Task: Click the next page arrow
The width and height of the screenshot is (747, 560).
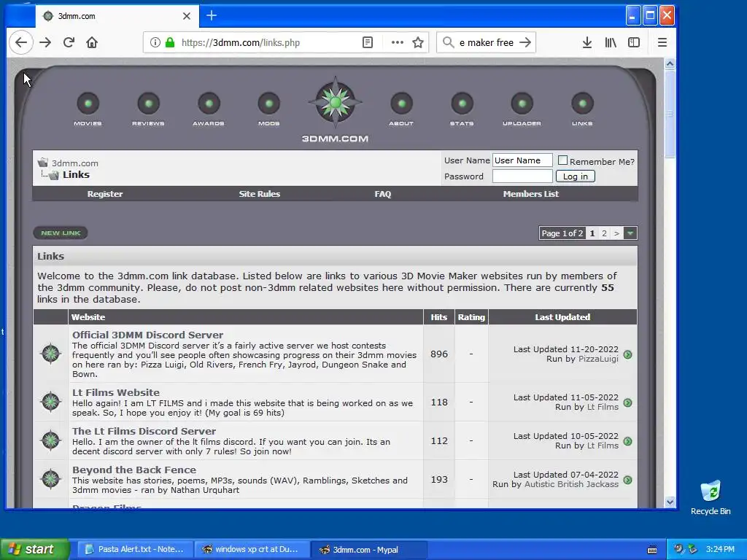Action: tap(616, 233)
